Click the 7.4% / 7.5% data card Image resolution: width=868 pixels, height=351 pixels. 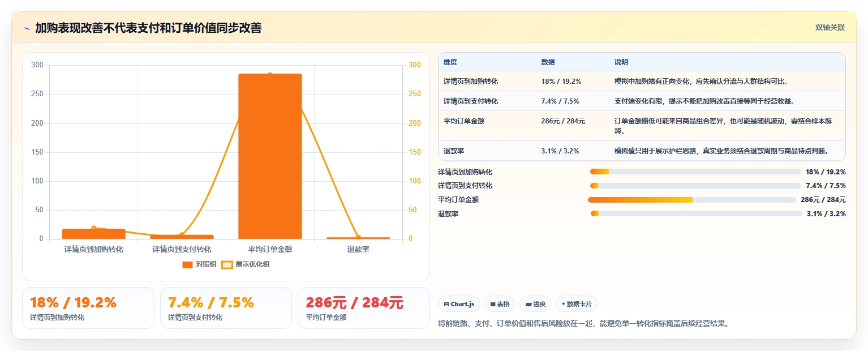(226, 308)
